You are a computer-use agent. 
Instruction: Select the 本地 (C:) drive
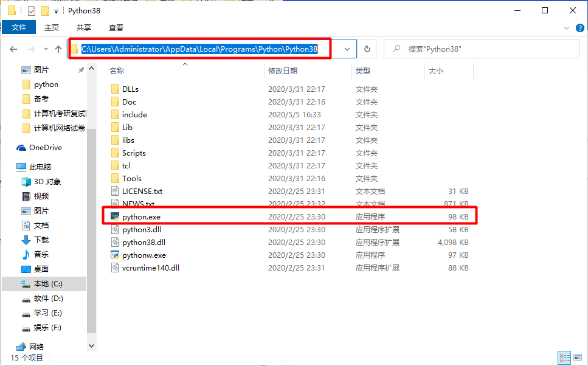point(48,284)
